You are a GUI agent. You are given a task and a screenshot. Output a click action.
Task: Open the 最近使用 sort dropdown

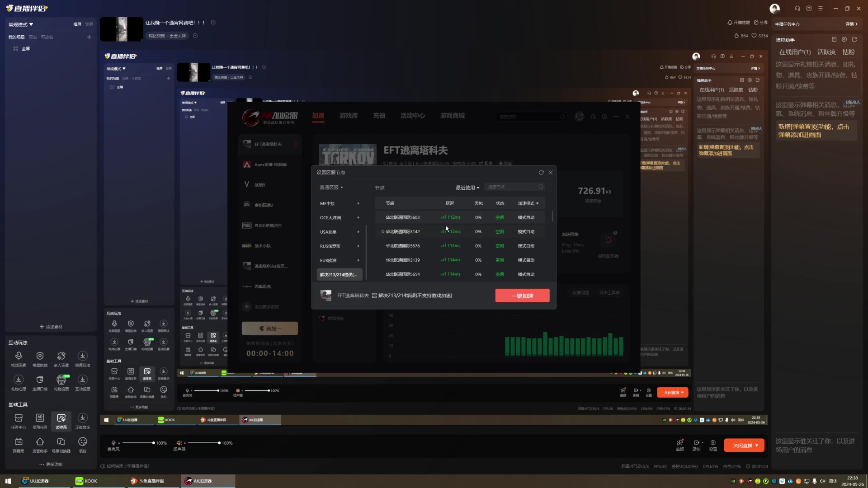[x=467, y=188]
